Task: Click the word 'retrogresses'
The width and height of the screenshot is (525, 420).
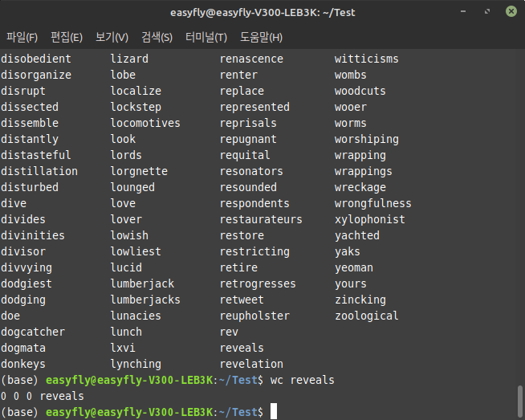Action: [x=258, y=284]
